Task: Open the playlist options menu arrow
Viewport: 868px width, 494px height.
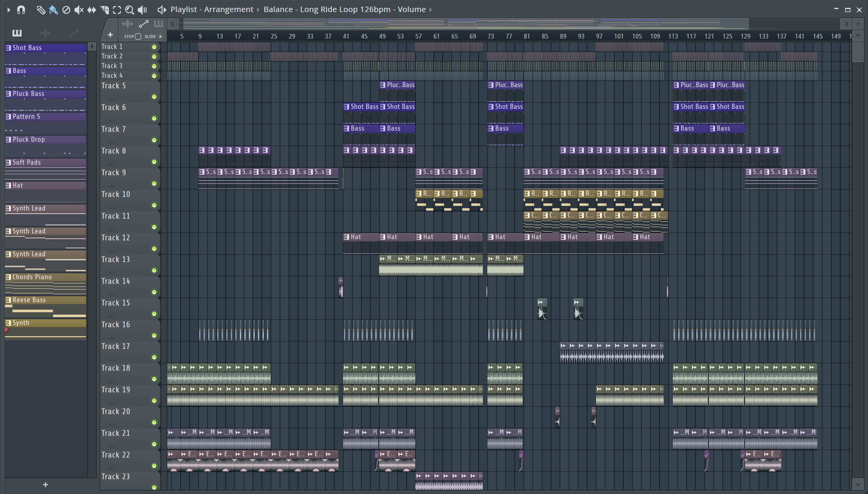Action: point(8,10)
